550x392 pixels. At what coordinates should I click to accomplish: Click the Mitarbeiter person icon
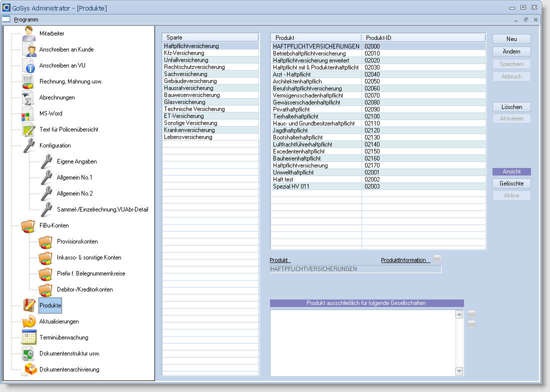point(29,33)
